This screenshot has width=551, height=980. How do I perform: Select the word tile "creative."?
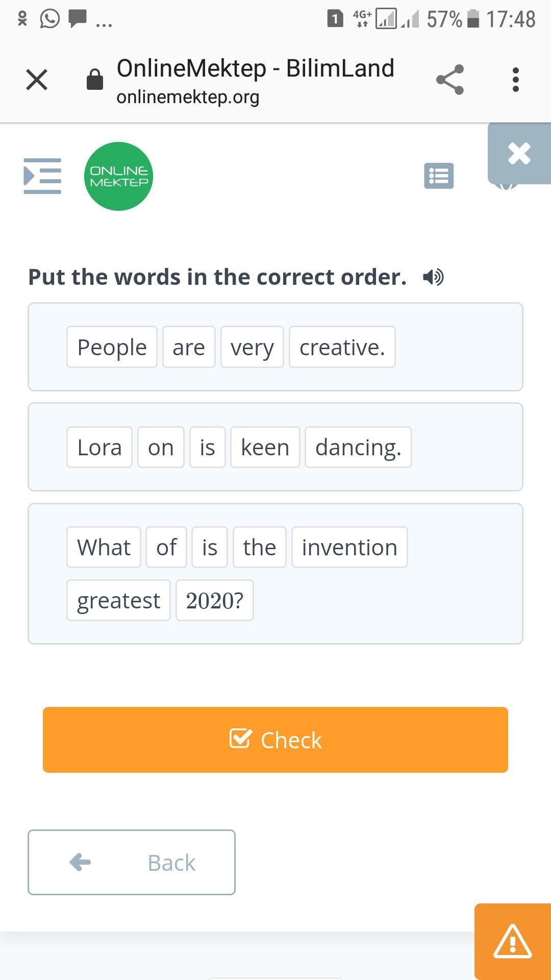342,347
